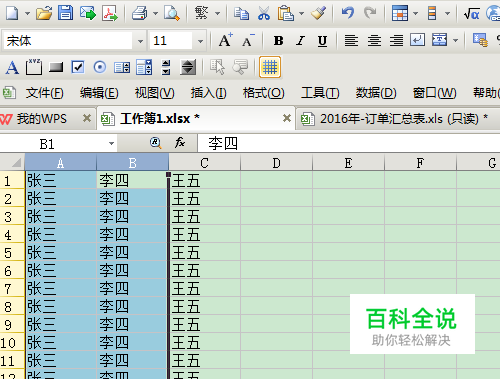
Task: Expand the 繁 conversion dropdown arrow
Action: click(217, 14)
